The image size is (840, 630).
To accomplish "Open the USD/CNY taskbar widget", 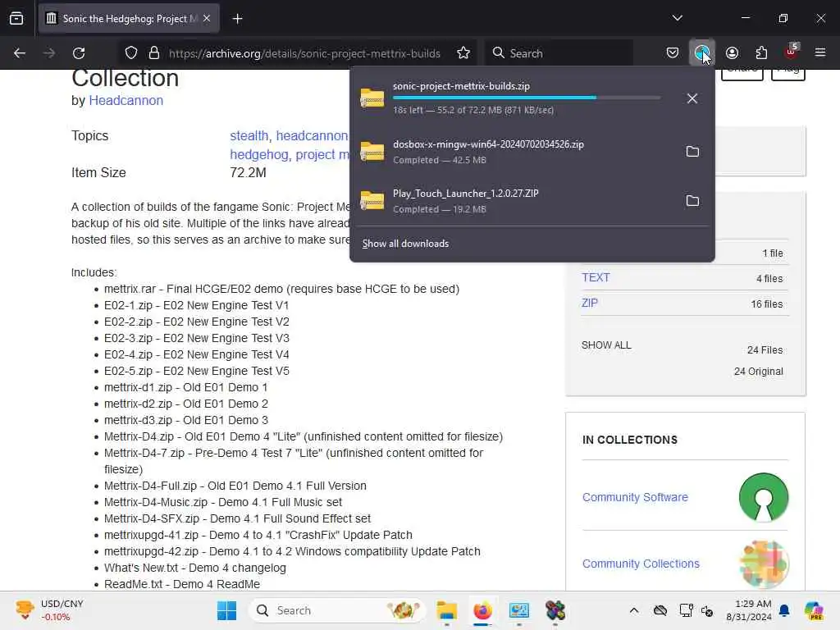I will (x=50, y=610).
